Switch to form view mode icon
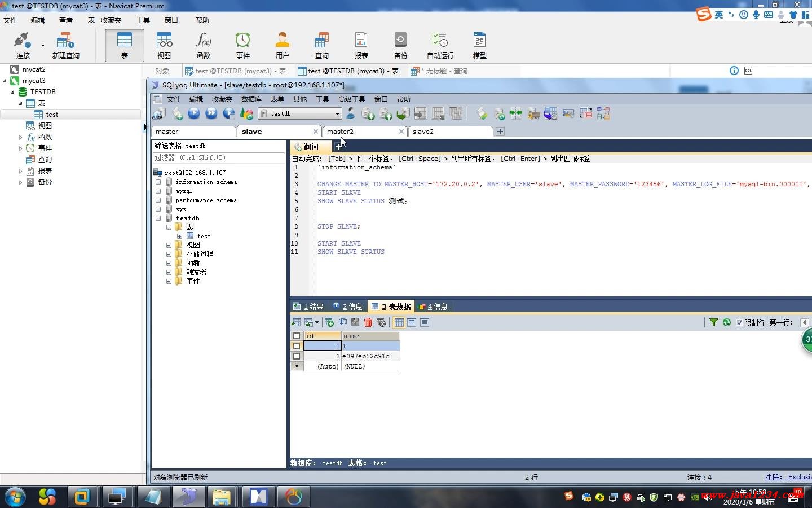Image resolution: width=812 pixels, height=508 pixels. [412, 322]
